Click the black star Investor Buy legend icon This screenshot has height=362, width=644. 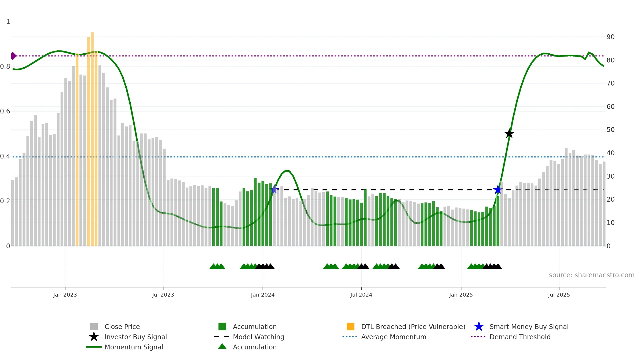point(94,337)
